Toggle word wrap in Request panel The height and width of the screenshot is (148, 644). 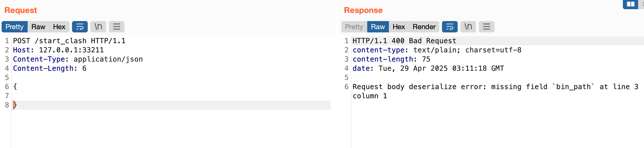80,27
